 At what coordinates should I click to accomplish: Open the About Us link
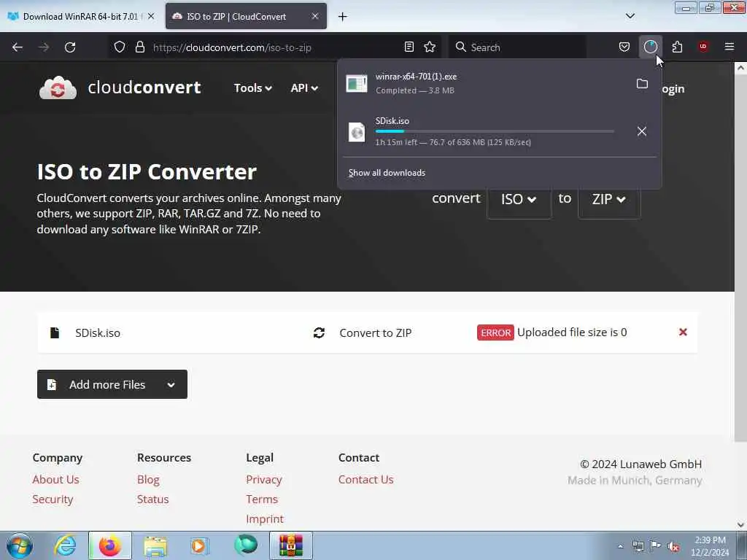click(55, 480)
